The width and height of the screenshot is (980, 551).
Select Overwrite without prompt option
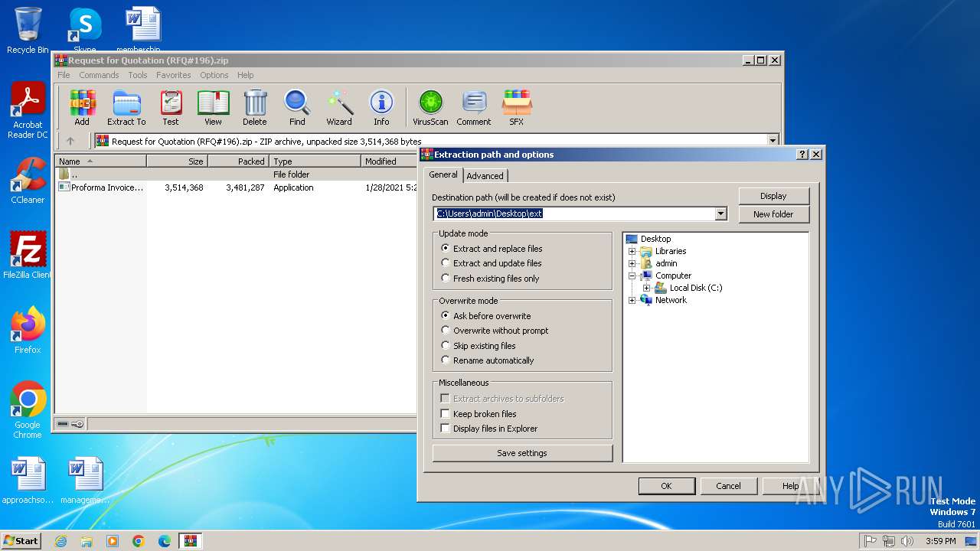(495, 331)
